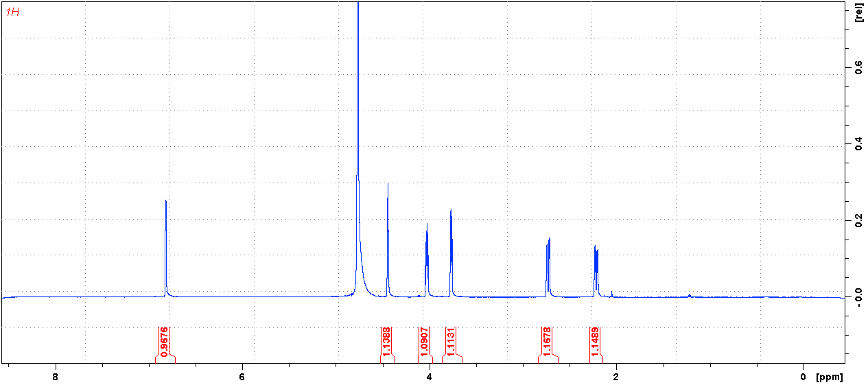
Task: Click the integral label 1.1489
Action: click(596, 342)
